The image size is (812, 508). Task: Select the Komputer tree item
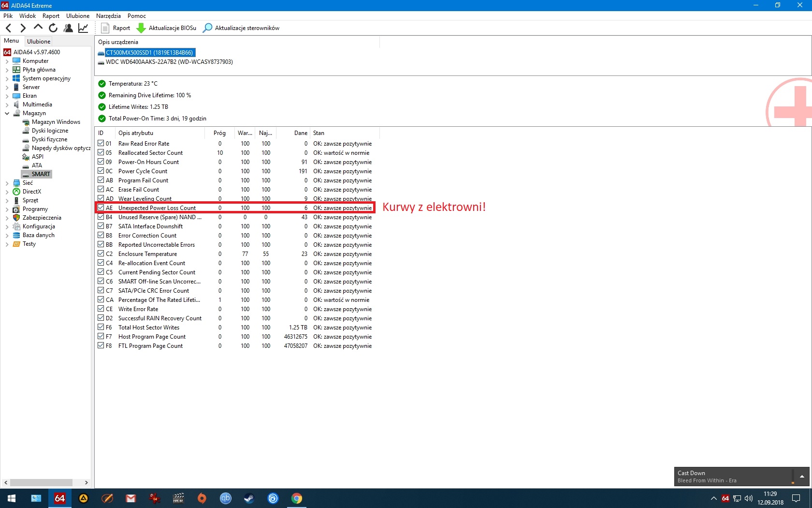[x=35, y=61]
